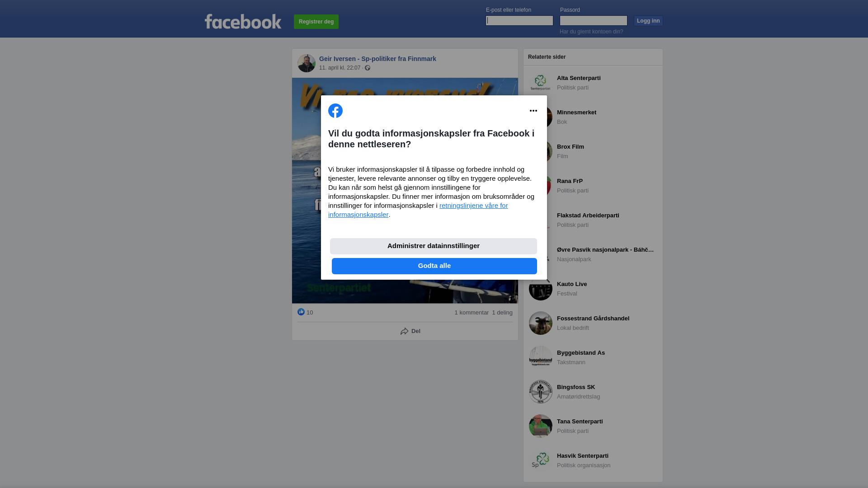Click the public globe icon beside post date

[368, 68]
